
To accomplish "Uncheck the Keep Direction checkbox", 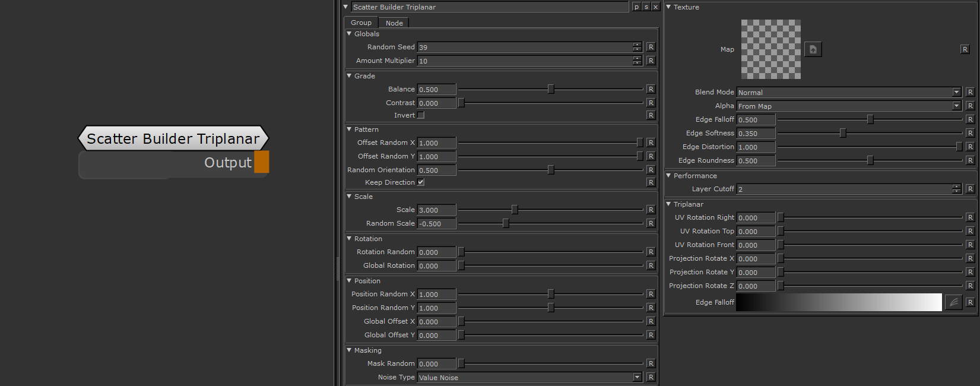I will pyautogui.click(x=421, y=182).
